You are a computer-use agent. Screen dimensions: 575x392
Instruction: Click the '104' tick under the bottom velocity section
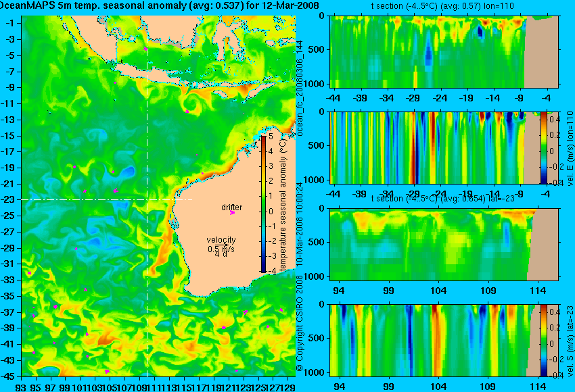point(438,387)
